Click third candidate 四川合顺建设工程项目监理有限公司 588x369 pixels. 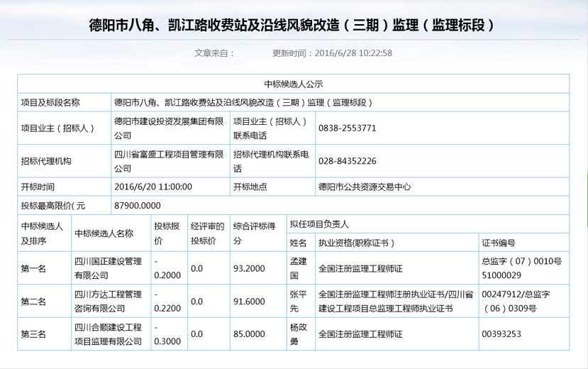click(x=109, y=334)
